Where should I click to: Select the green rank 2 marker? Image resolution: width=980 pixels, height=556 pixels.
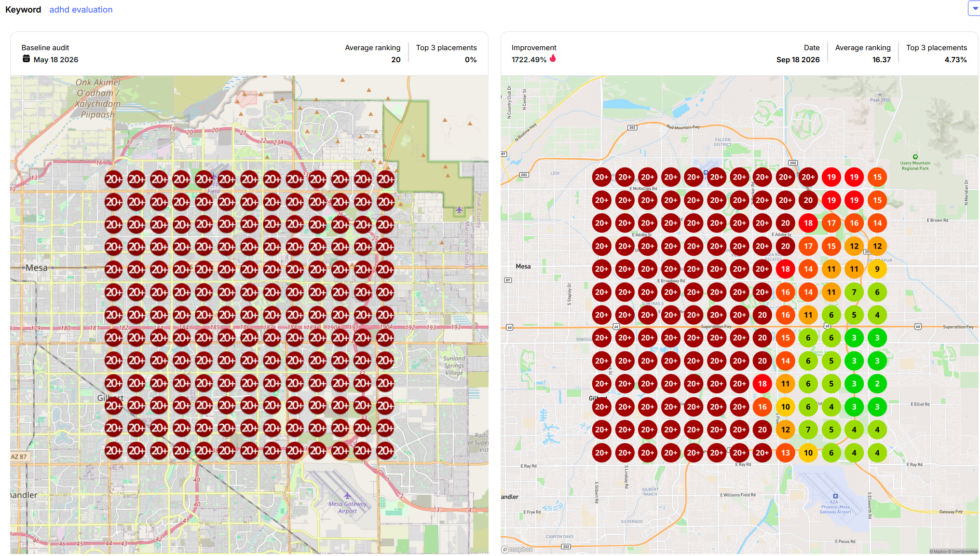(877, 384)
